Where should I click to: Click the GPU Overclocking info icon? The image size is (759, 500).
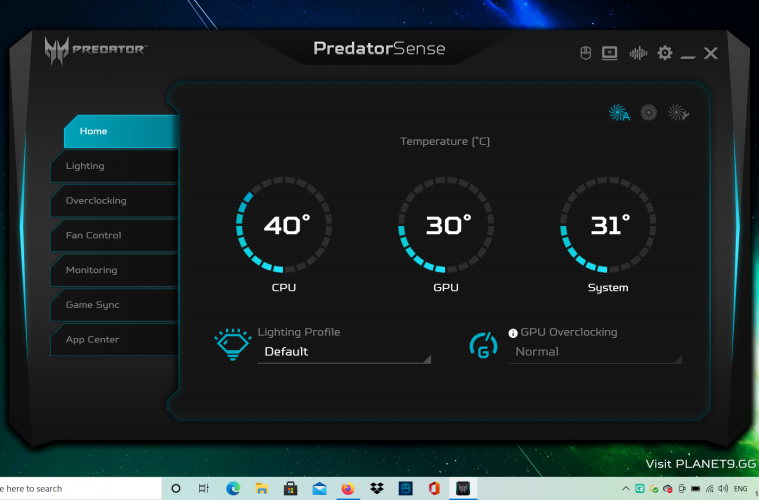[513, 333]
